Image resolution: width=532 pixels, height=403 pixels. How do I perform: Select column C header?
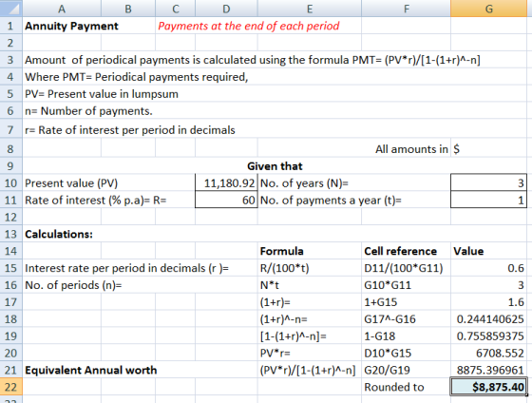point(175,9)
